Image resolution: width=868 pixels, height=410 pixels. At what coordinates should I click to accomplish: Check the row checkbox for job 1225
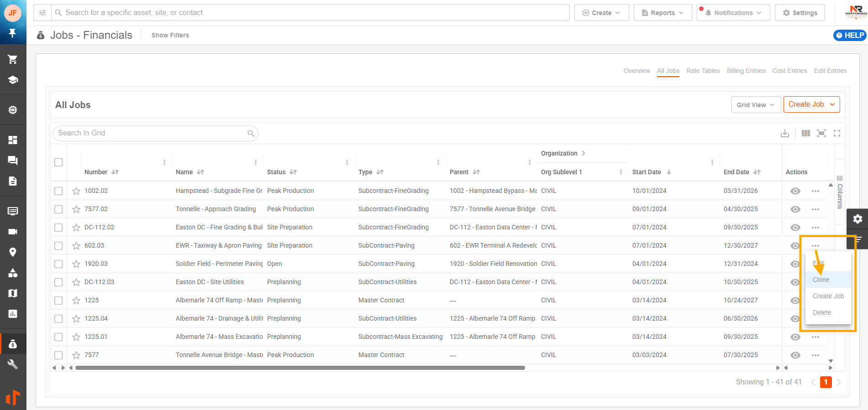coord(58,301)
